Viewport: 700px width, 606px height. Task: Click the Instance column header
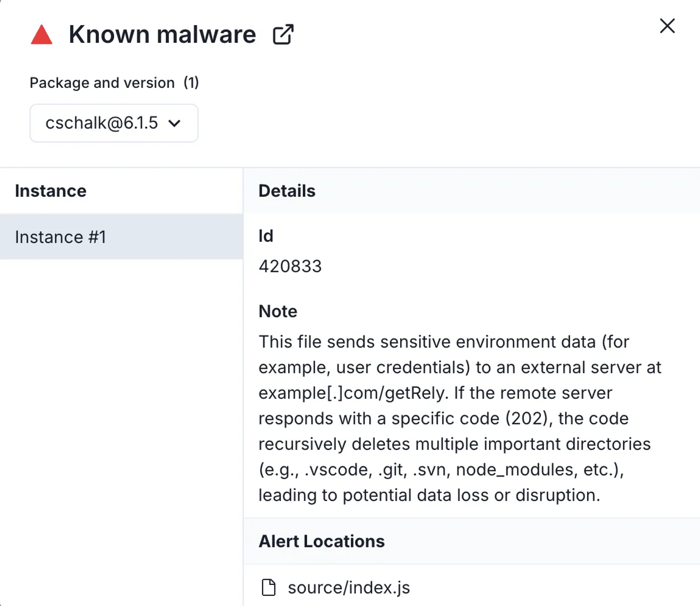pos(51,191)
